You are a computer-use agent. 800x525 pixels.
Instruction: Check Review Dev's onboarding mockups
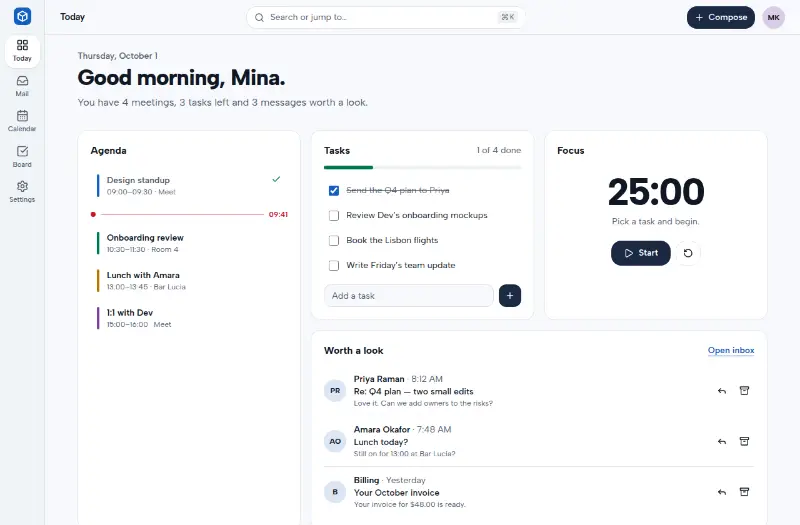tap(334, 215)
